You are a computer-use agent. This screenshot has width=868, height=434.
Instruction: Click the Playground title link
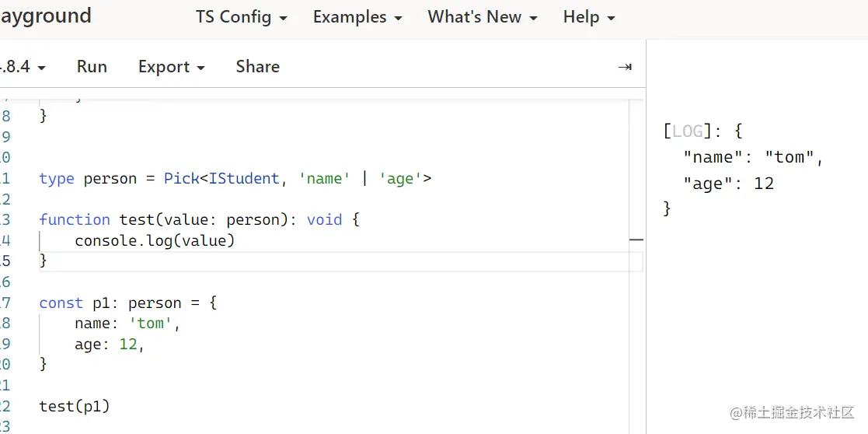tap(45, 16)
